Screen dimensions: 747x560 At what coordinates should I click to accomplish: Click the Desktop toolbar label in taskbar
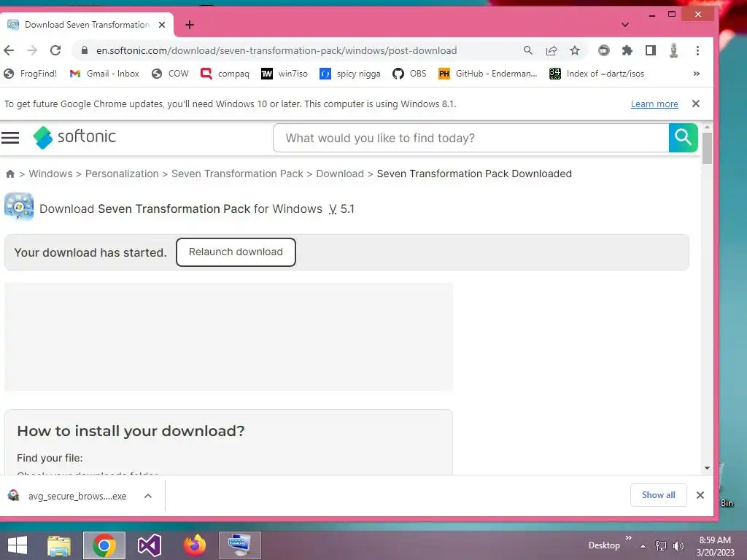pos(604,545)
